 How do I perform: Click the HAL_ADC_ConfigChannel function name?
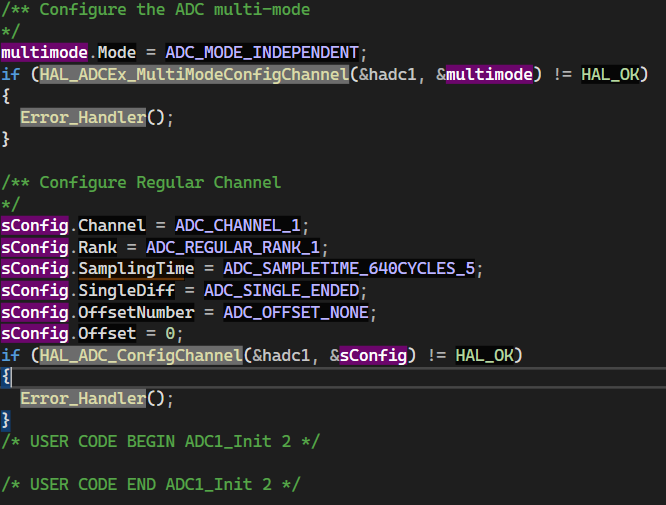[x=141, y=355]
